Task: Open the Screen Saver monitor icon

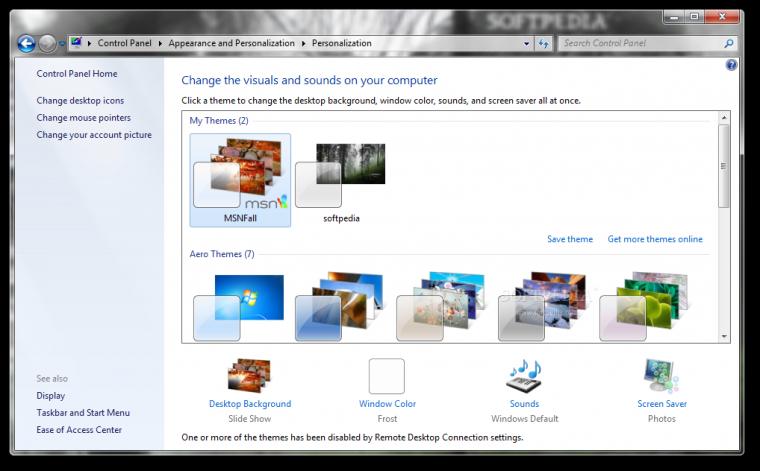Action: tap(661, 377)
